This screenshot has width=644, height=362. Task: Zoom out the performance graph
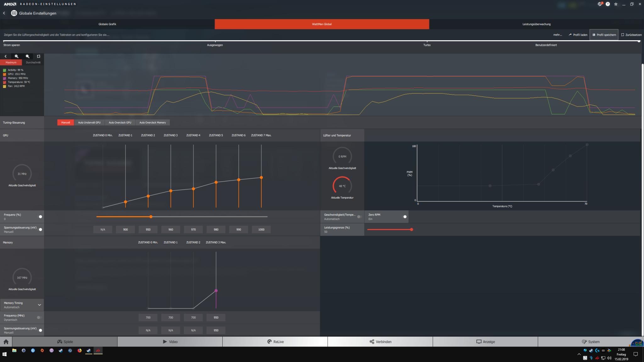tap(28, 56)
